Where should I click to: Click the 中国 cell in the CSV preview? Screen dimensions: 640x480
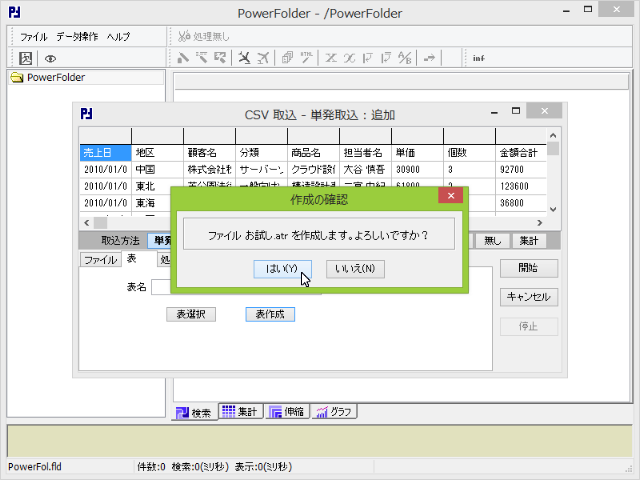pyautogui.click(x=157, y=170)
